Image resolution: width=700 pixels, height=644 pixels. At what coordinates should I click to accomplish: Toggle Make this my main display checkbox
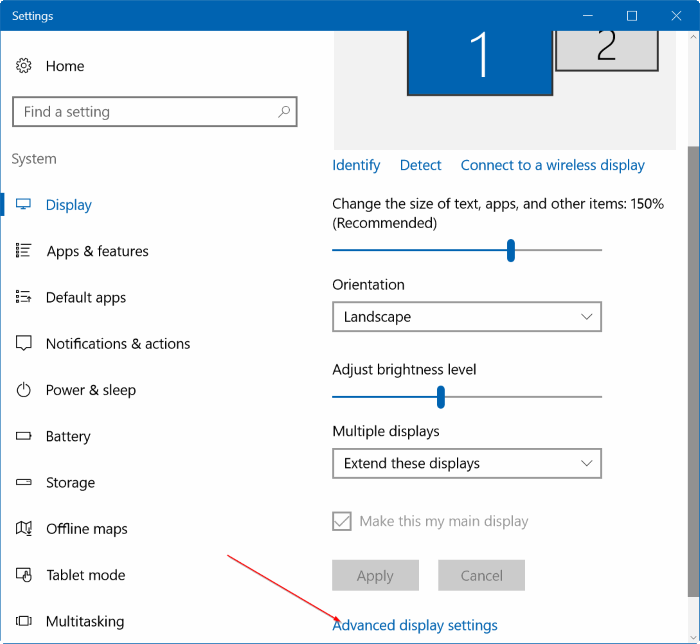pyautogui.click(x=342, y=521)
